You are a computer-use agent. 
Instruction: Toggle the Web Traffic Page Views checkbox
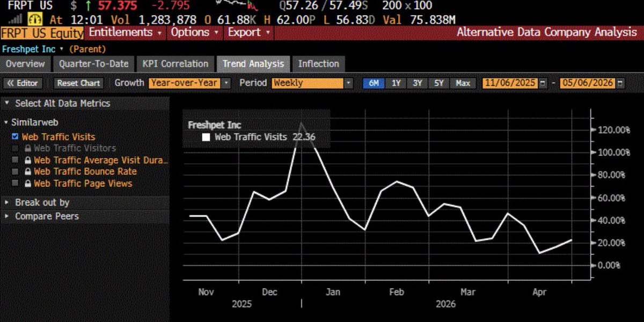point(15,184)
